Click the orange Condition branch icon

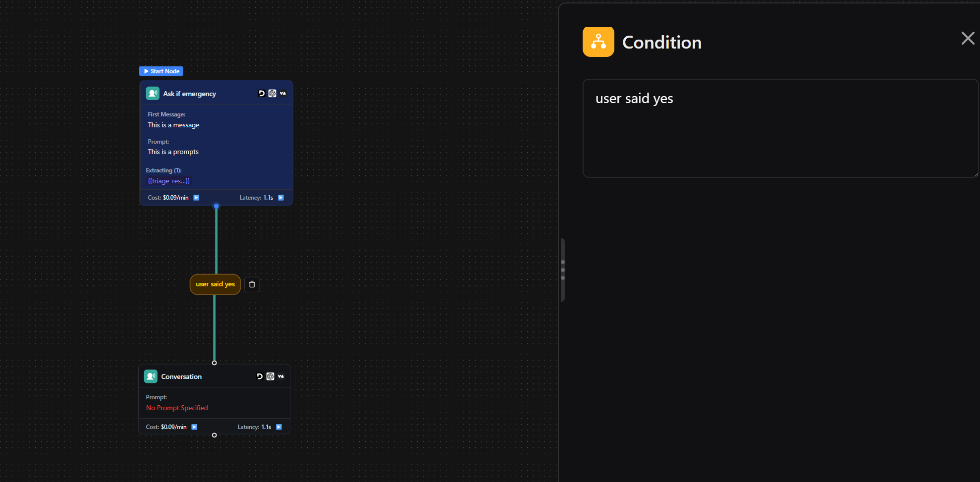click(x=598, y=42)
